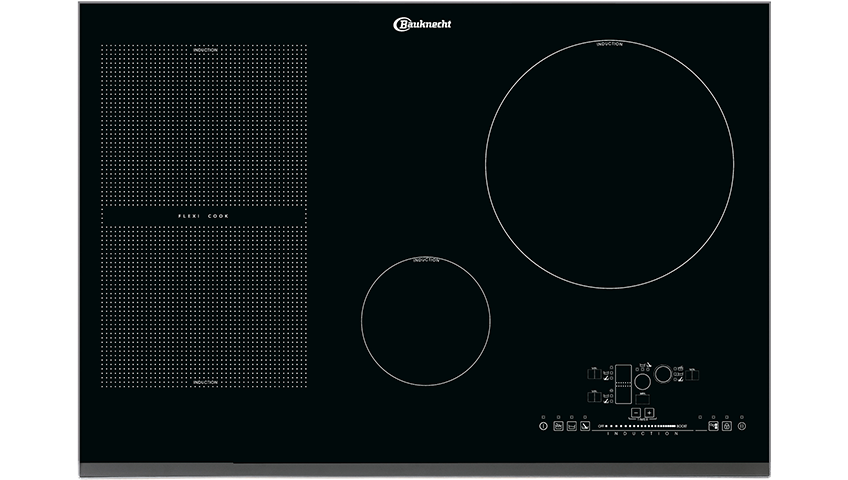Image resolution: width=848 pixels, height=480 pixels.
Task: Select the upper flexi zone in the selector
Action: point(624,374)
